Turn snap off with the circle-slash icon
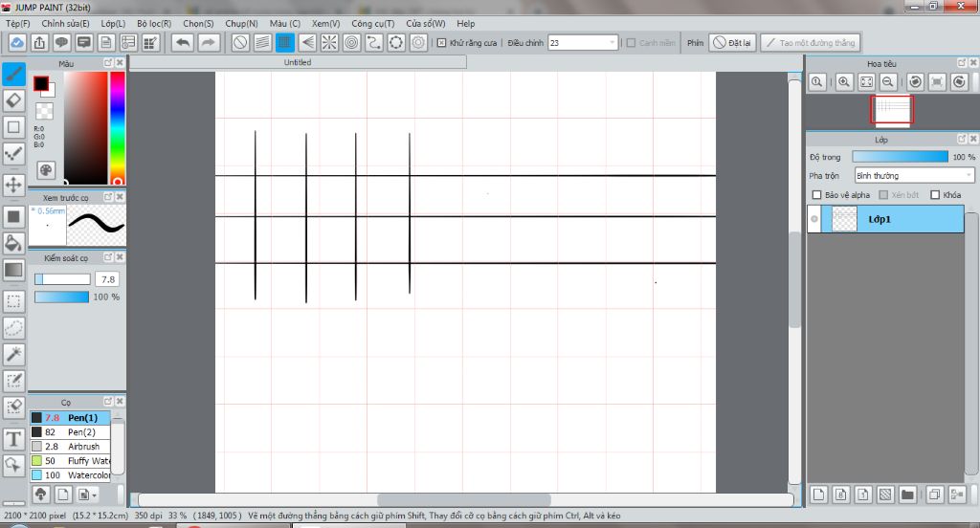This screenshot has height=528, width=980. tap(240, 42)
